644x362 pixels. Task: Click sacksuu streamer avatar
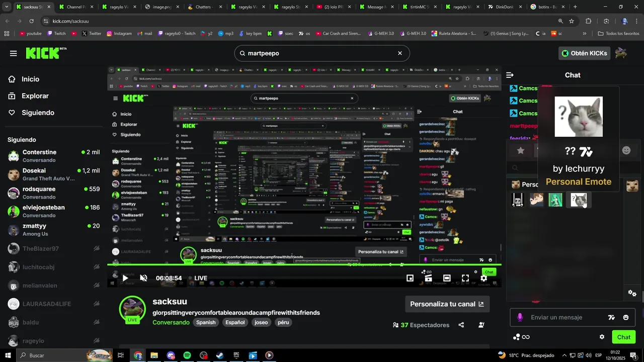coord(132,308)
